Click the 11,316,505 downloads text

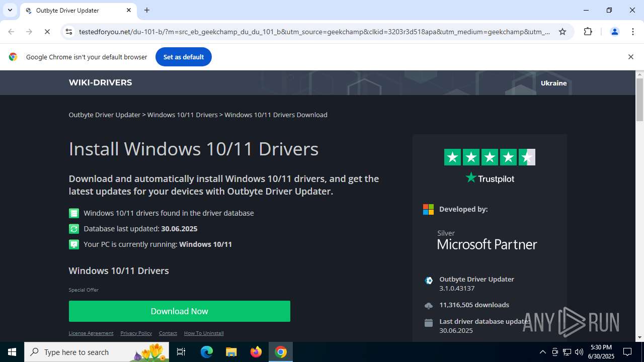(x=474, y=305)
